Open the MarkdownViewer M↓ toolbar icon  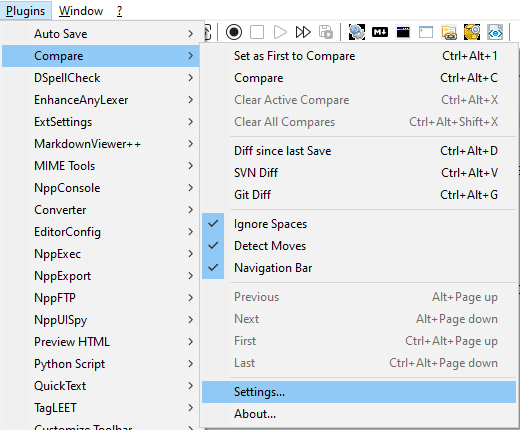[x=380, y=32]
